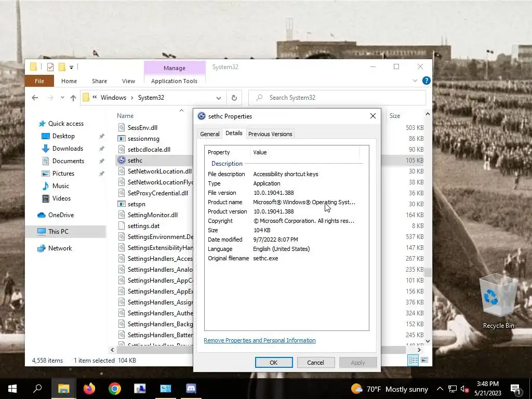This screenshot has width=532, height=399.
Task: Cancel the sethc Properties dialog
Action: (x=315, y=362)
